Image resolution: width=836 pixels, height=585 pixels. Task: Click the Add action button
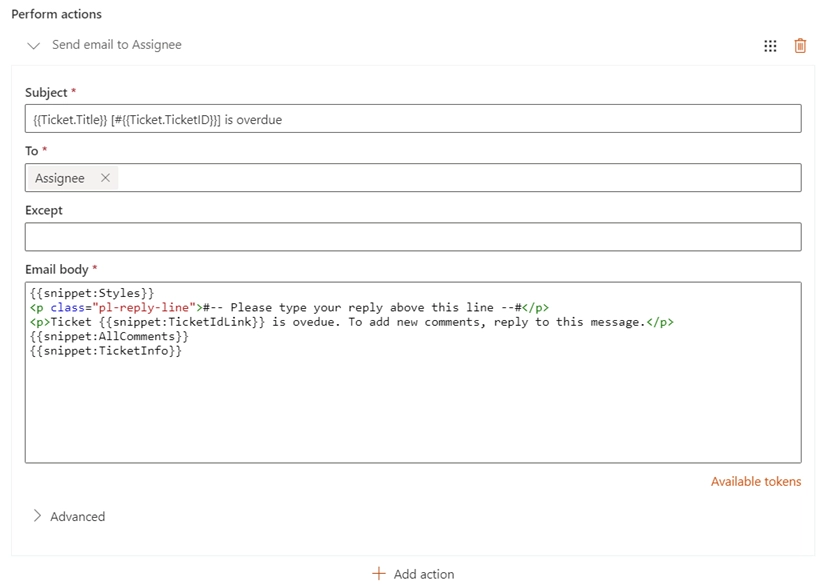coord(413,574)
